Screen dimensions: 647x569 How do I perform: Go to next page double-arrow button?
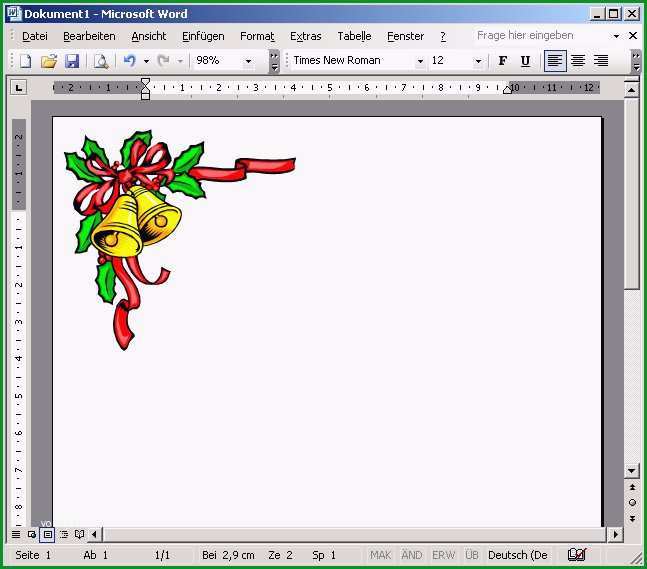(632, 518)
